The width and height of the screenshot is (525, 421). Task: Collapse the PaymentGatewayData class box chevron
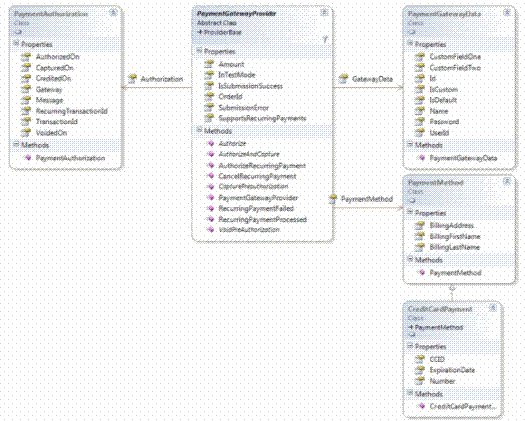click(x=507, y=13)
